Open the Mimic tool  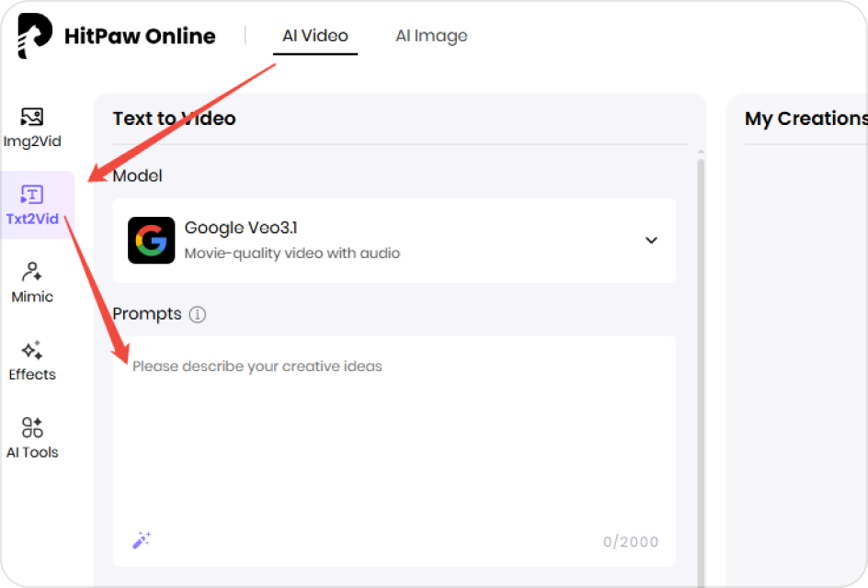coord(32,282)
